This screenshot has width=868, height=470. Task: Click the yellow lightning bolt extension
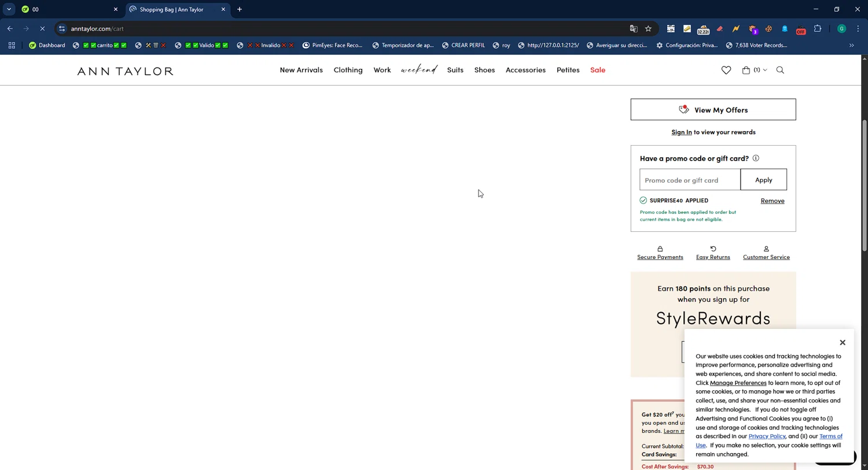pos(735,28)
